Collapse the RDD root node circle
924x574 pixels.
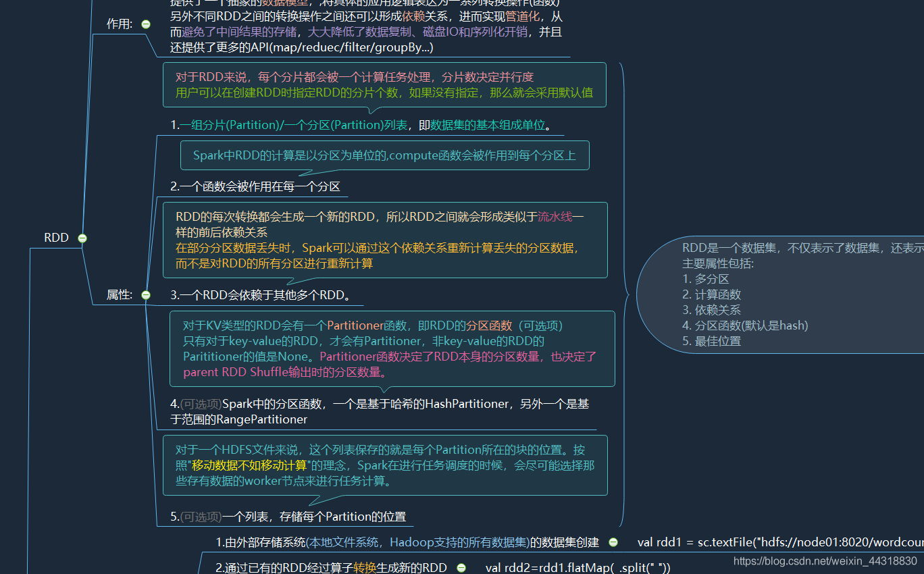pyautogui.click(x=82, y=238)
